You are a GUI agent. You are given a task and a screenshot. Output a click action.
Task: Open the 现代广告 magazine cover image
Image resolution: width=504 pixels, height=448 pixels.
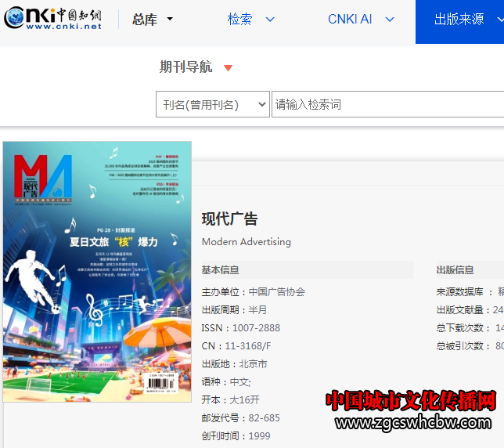[97, 271]
